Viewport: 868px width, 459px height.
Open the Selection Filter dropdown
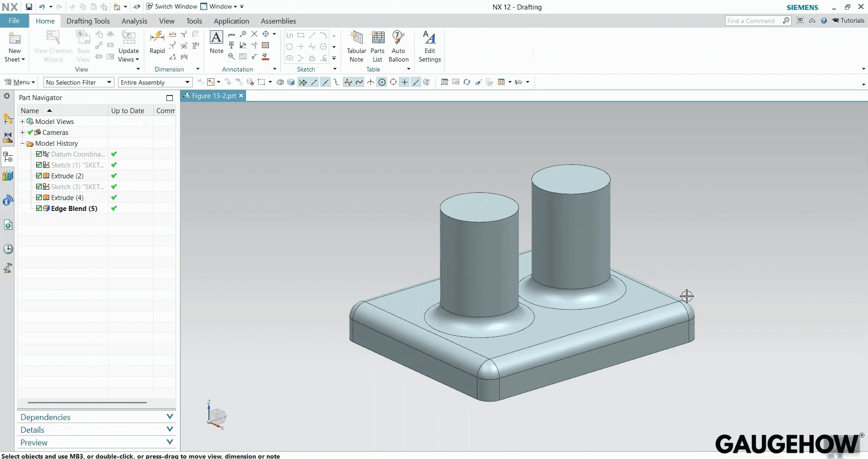tap(108, 82)
